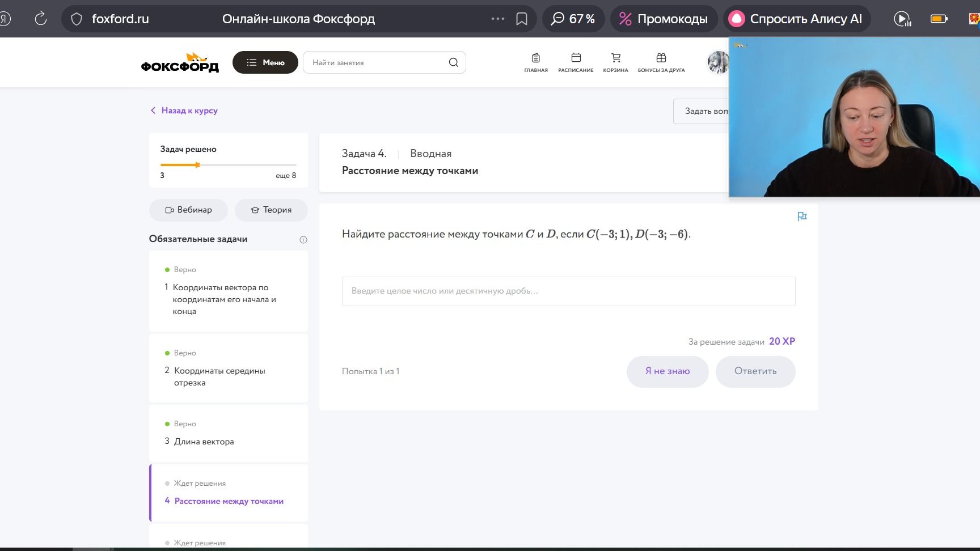Click the media playback icon in browser toolbar

click(x=902, y=19)
